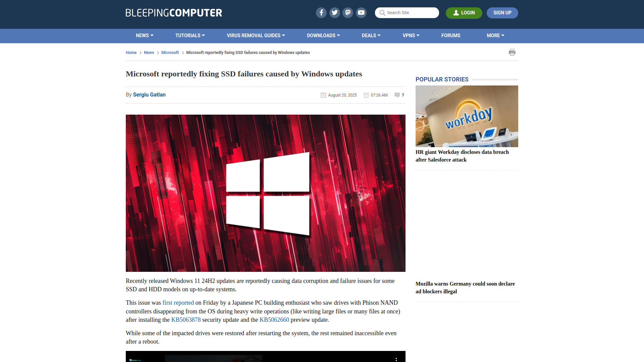644x362 pixels.
Task: Expand the Deals dropdown menu
Action: (x=371, y=36)
